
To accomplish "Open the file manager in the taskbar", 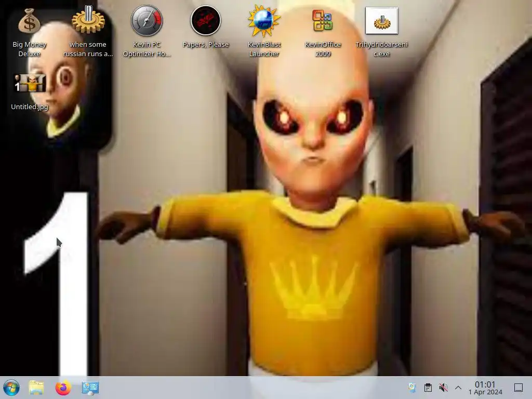I will tap(36, 388).
